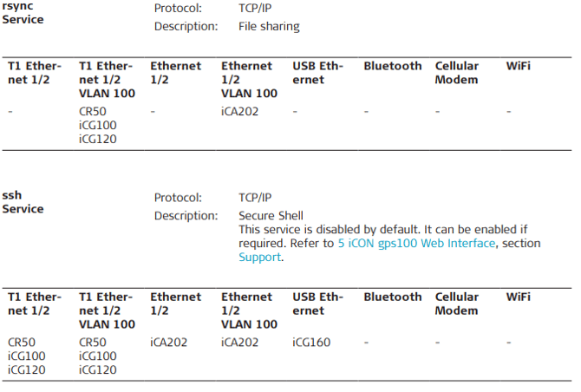Click the File sharing description text
Screen dimensions: 581x392
pos(269,27)
